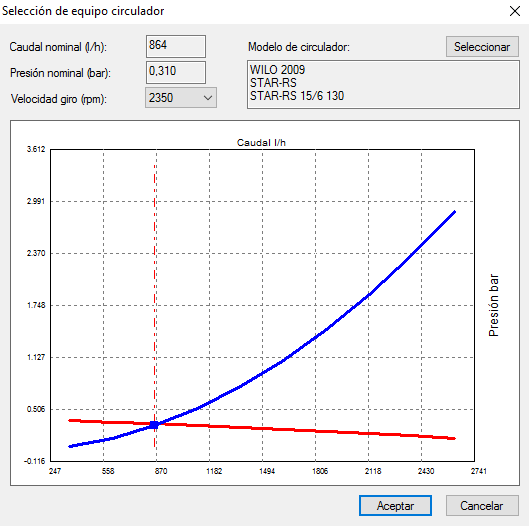Click the WILO 2009 STAR-RS model box
Image resolution: width=529 pixels, height=526 pixels.
(383, 84)
